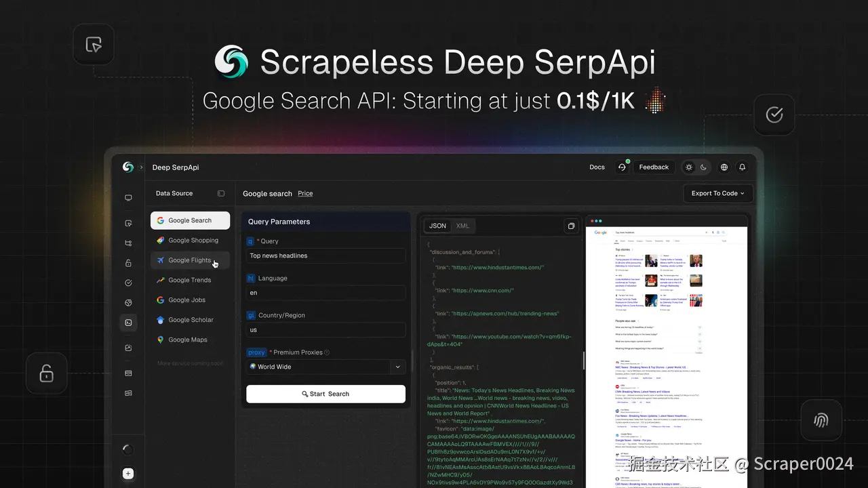
Task: Click the globe language icon in the header
Action: (x=724, y=167)
